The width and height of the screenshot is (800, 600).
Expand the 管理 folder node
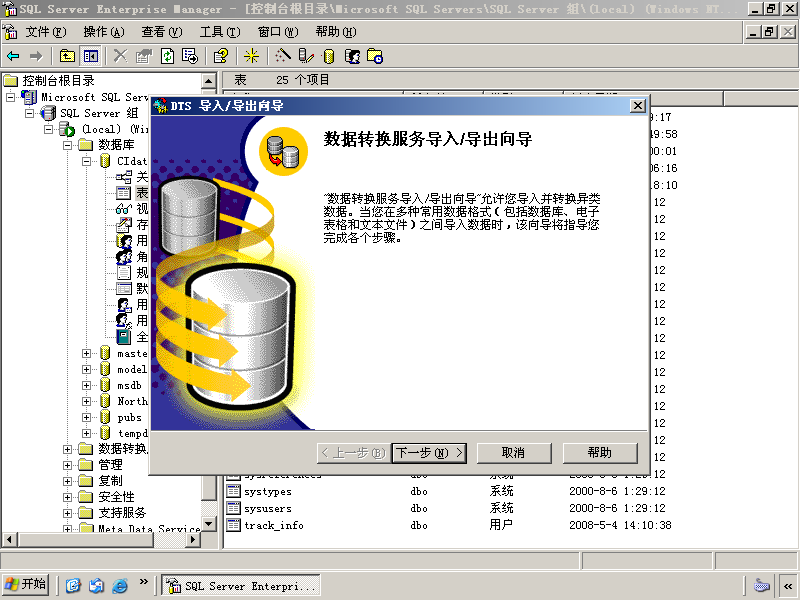68,465
